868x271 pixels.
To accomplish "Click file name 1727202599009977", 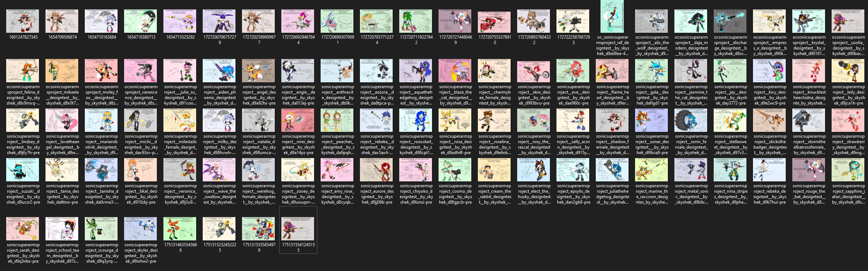I will coord(259,40).
